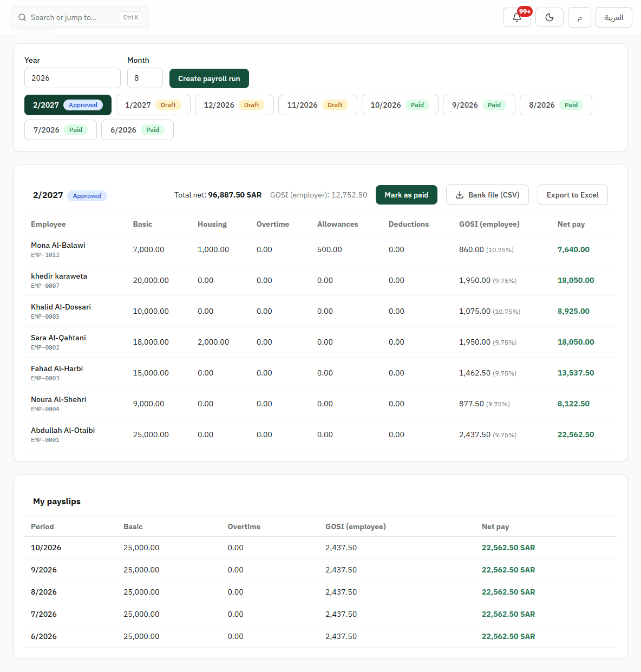Toggle dark mode moon icon
This screenshot has width=641, height=672.
550,17
